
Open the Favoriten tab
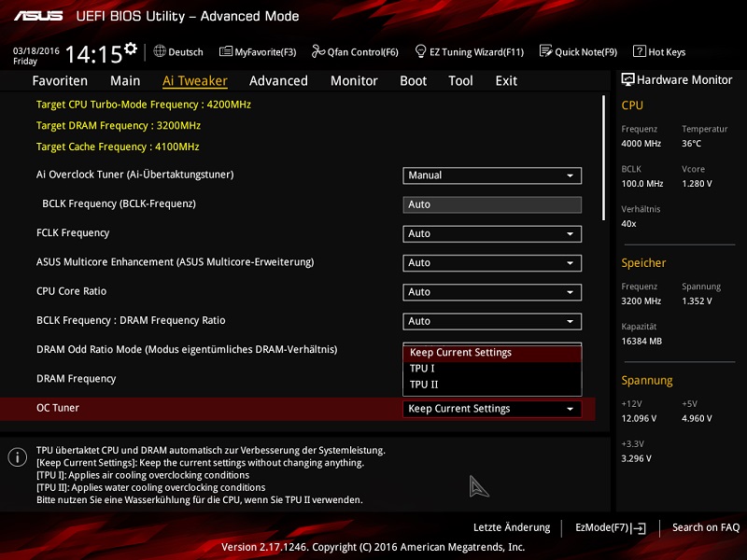coord(60,81)
